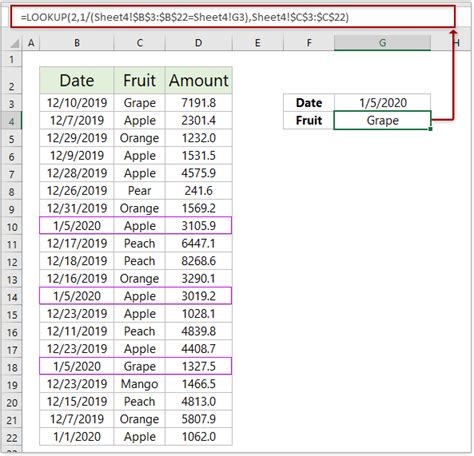Select row 10 header
Screen dimensions: 474x456
click(12, 227)
